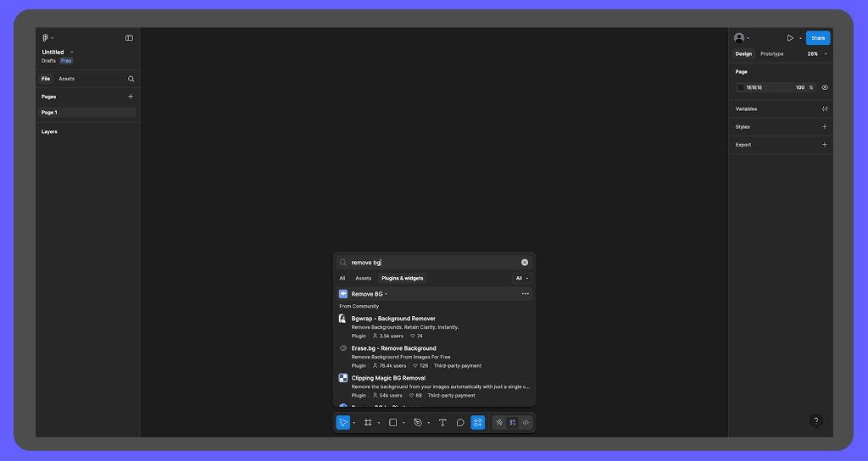Expand Remove BG plugin submenu chevron
The height and width of the screenshot is (461, 868).
[387, 294]
